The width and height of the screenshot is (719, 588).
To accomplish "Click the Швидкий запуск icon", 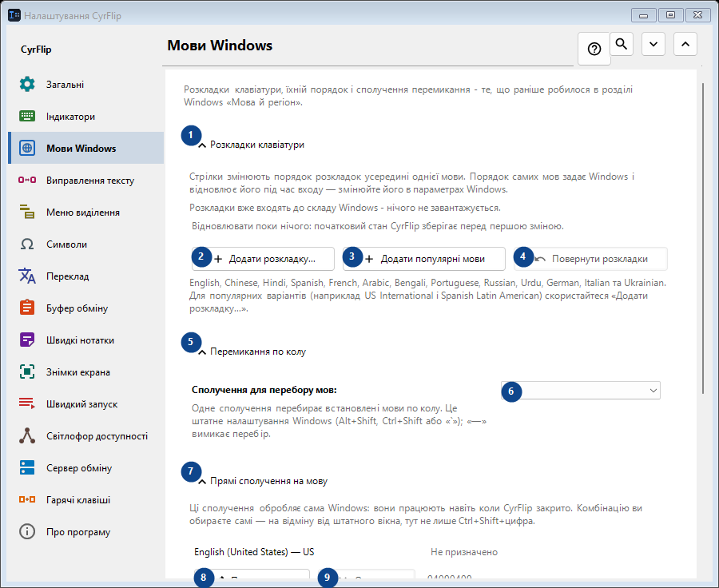I will (x=27, y=403).
